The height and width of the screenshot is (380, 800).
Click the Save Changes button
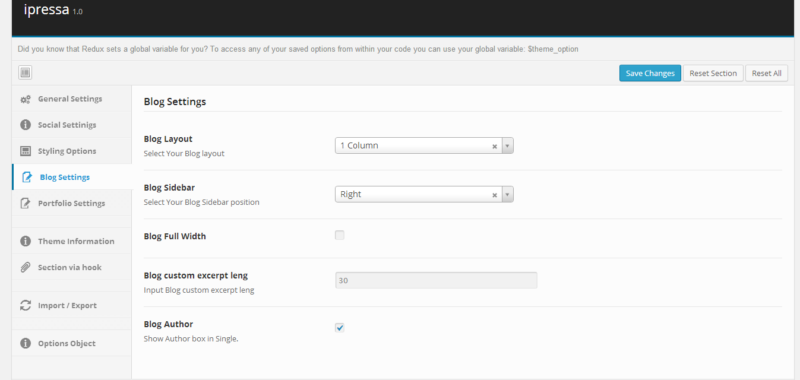pos(650,73)
